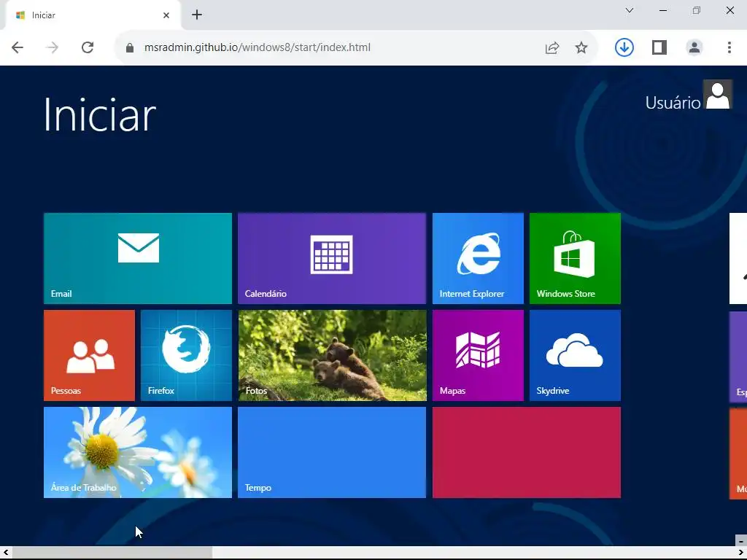The width and height of the screenshot is (747, 560).
Task: Select the Iniciar browser tab
Action: tap(93, 15)
